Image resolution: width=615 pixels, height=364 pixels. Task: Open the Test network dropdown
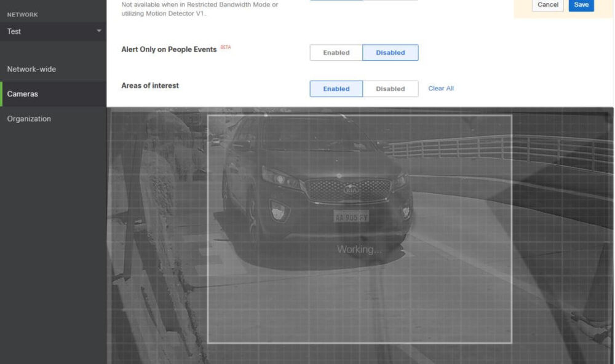point(53,31)
